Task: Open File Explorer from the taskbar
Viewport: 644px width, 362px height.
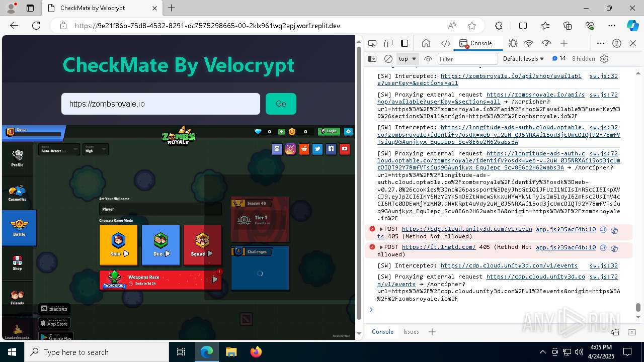Action: 231,352
